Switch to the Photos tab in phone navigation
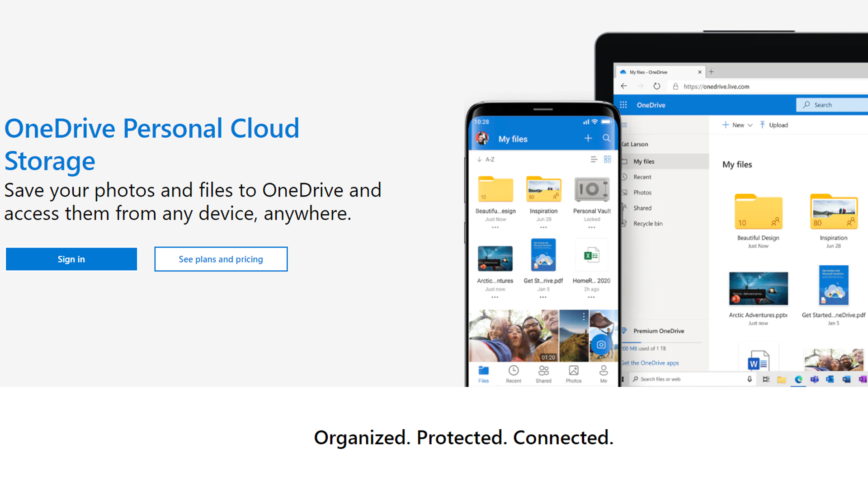This screenshot has height=488, width=868. [573, 374]
